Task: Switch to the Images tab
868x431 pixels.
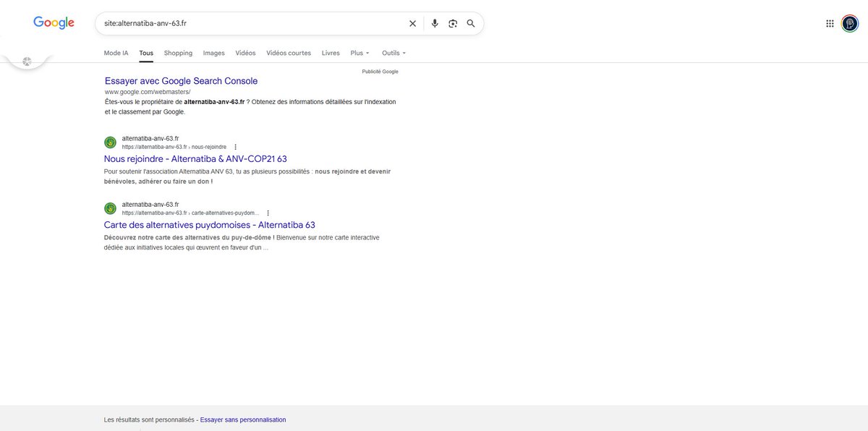Action: 213,53
